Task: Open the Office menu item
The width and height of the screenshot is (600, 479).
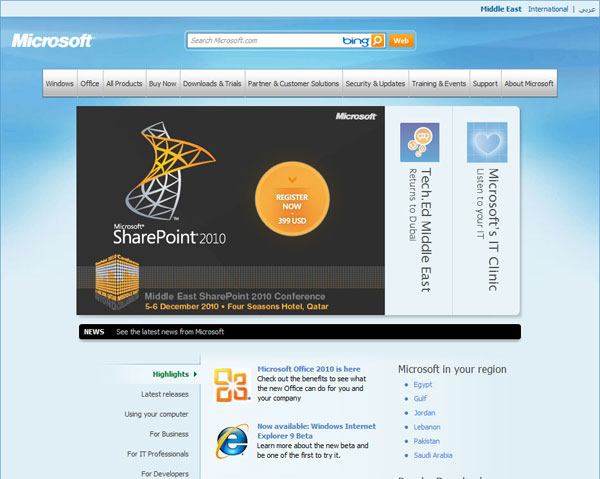Action: tap(90, 83)
